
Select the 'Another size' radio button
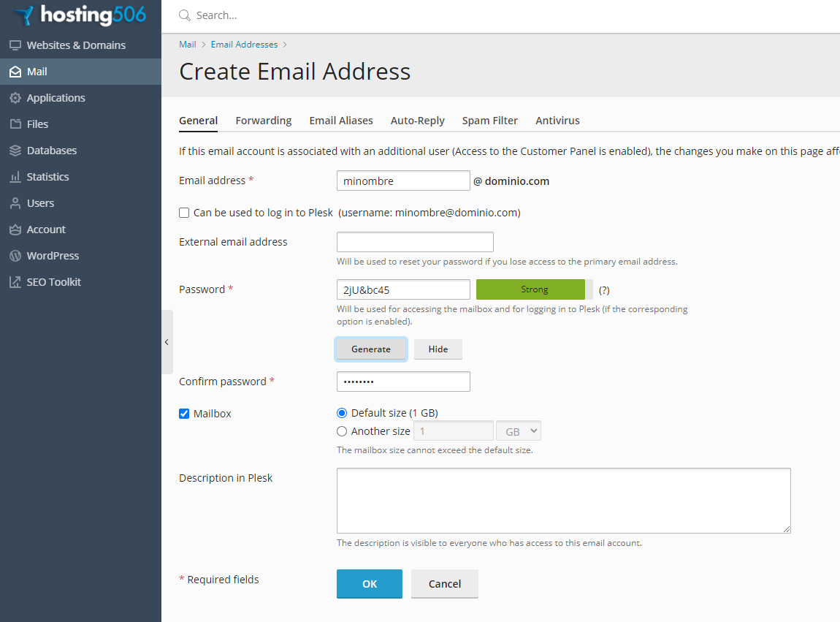pos(341,431)
